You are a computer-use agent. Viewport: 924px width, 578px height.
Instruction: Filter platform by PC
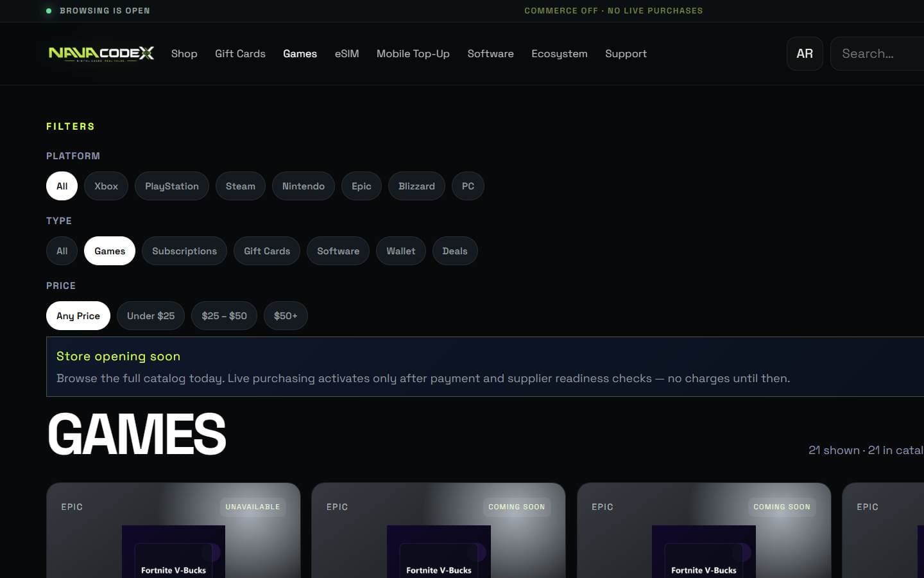click(x=468, y=186)
